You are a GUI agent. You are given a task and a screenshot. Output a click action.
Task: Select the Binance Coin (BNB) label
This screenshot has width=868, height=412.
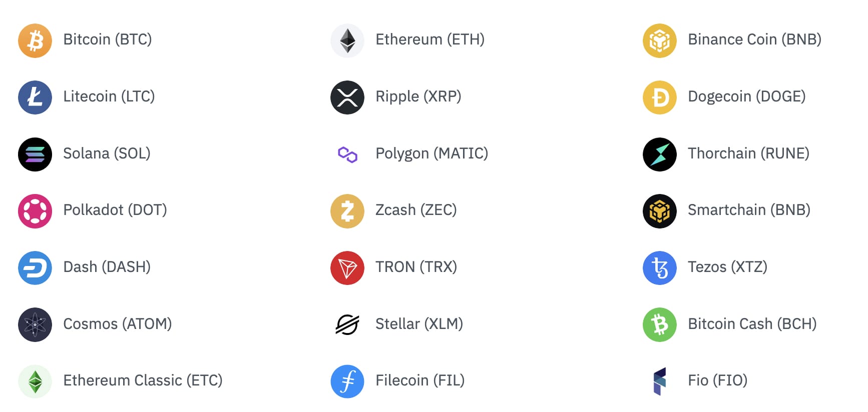point(754,39)
